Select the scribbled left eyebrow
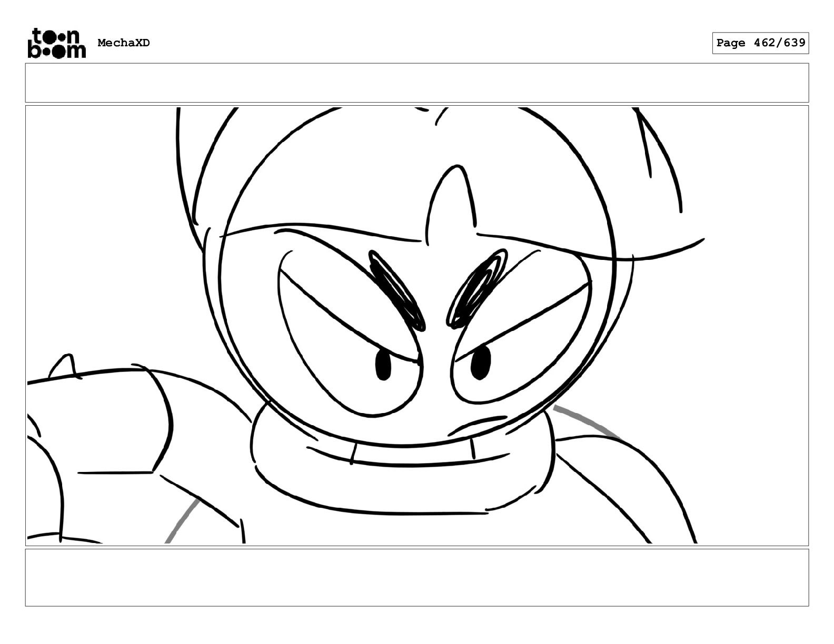834x644 pixels. click(397, 290)
